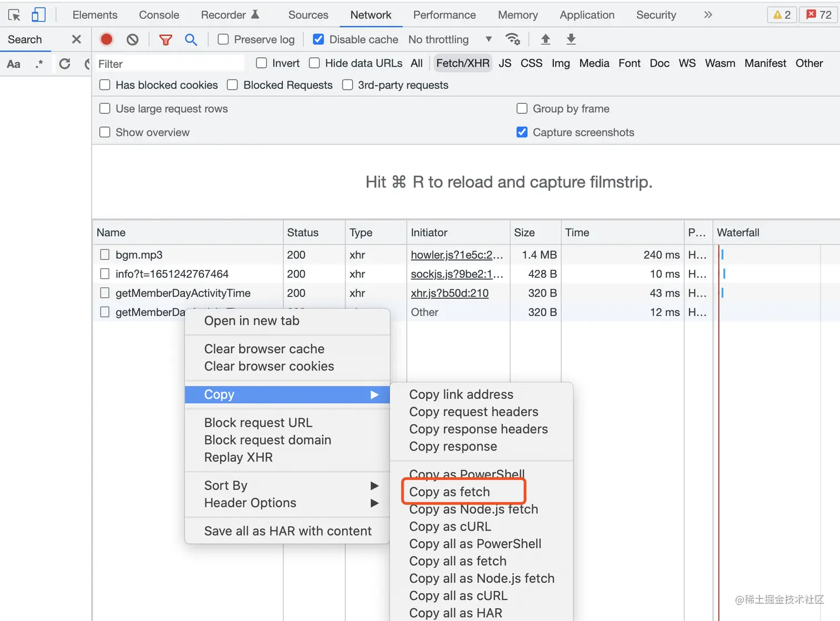
Task: Refresh the search results icon
Action: click(65, 64)
